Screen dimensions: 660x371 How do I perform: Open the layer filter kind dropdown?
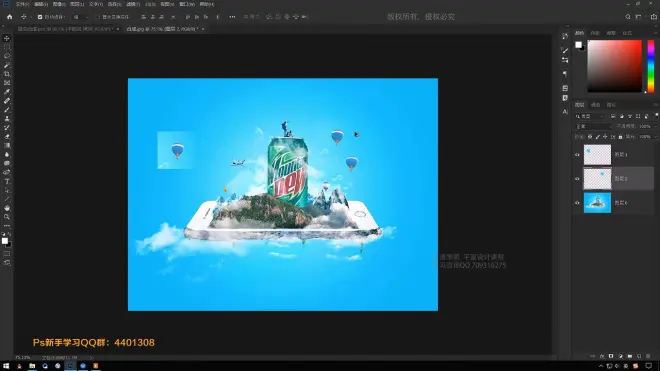(590, 116)
